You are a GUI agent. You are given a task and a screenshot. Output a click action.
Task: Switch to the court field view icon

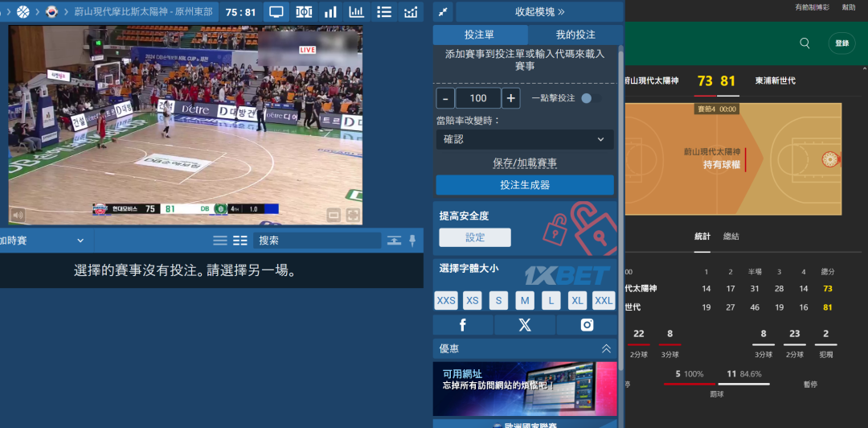303,11
